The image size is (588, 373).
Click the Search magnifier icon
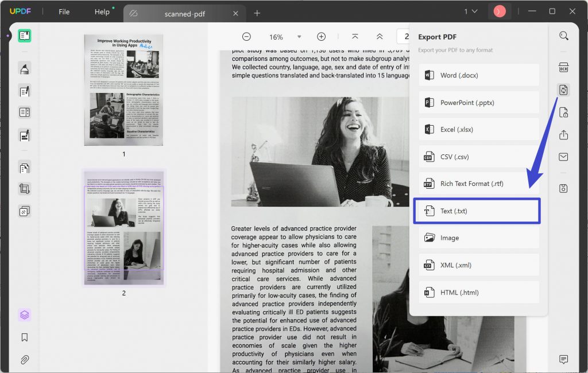[564, 36]
